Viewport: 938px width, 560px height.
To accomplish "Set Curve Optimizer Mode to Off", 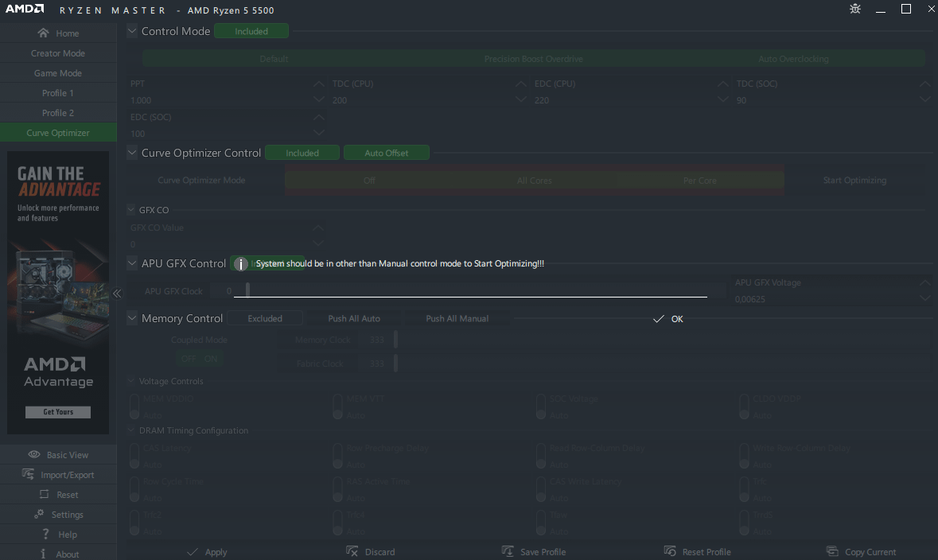I will coord(369,180).
